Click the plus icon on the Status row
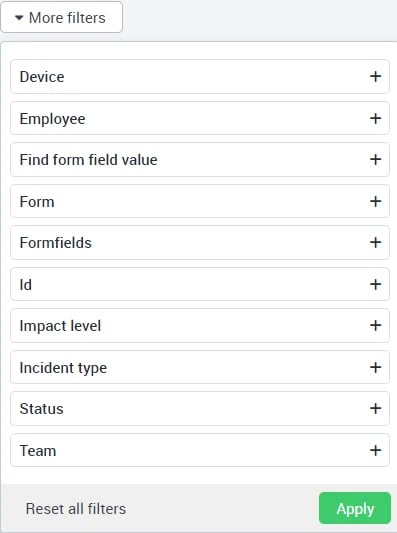Viewport: 397px width, 533px height. pyautogui.click(x=375, y=408)
